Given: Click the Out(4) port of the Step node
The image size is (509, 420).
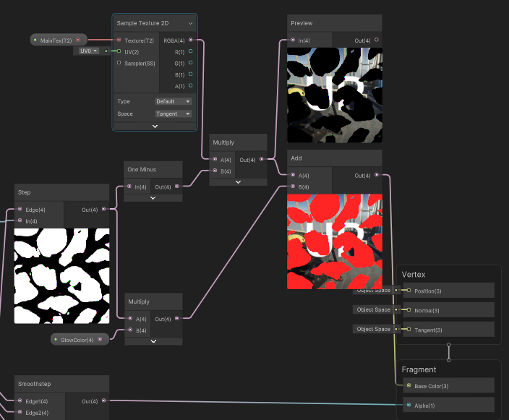Looking at the screenshot, I should [104, 209].
